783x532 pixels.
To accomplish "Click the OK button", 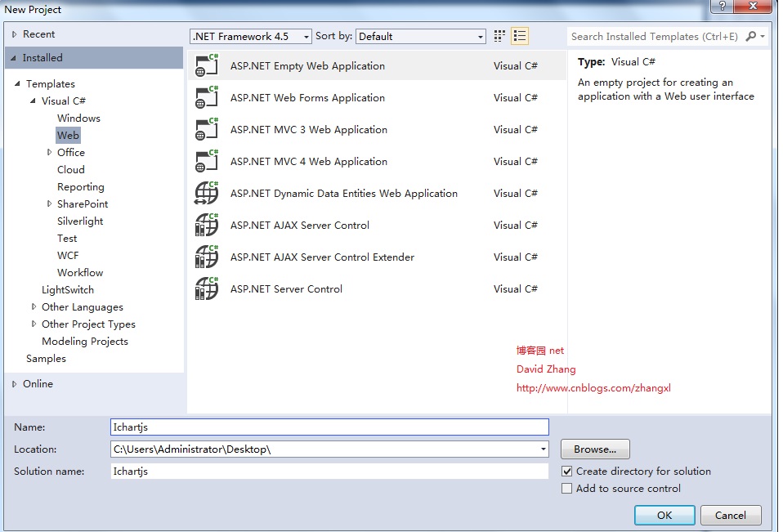I will tap(664, 515).
